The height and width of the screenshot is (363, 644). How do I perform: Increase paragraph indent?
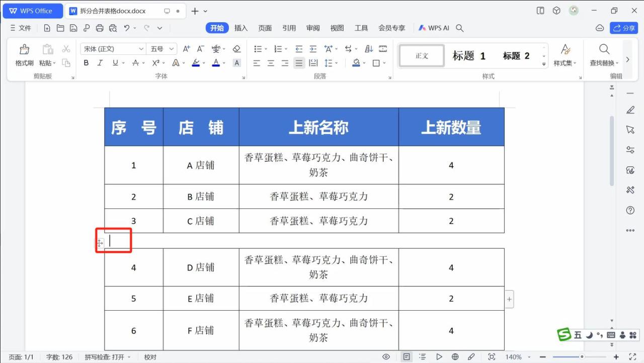click(313, 49)
